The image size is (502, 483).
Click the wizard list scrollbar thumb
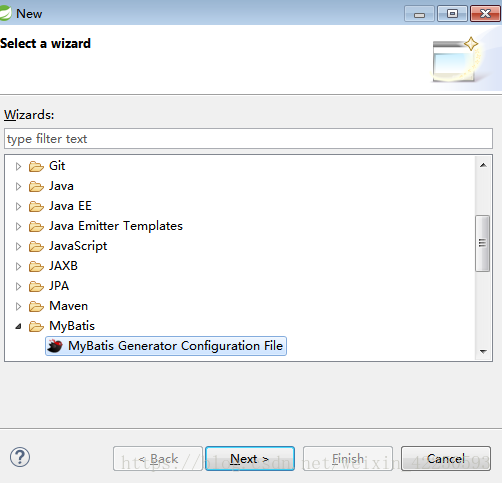pos(482,243)
